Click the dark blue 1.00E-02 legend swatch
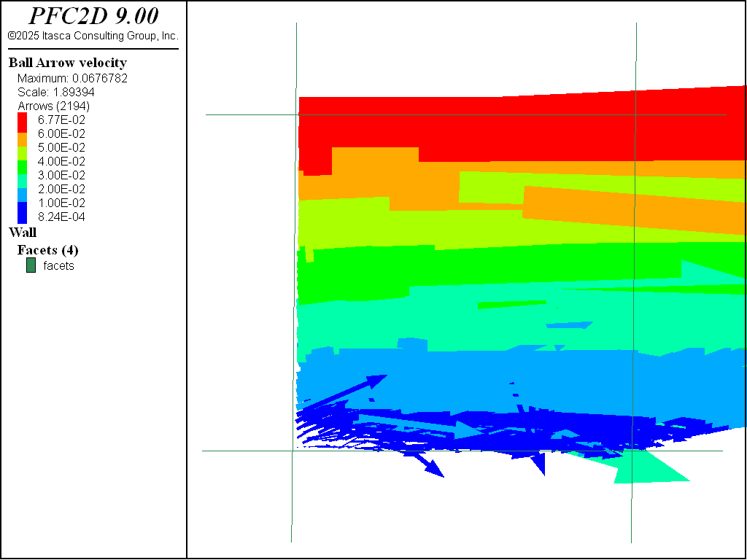 pyautogui.click(x=22, y=206)
